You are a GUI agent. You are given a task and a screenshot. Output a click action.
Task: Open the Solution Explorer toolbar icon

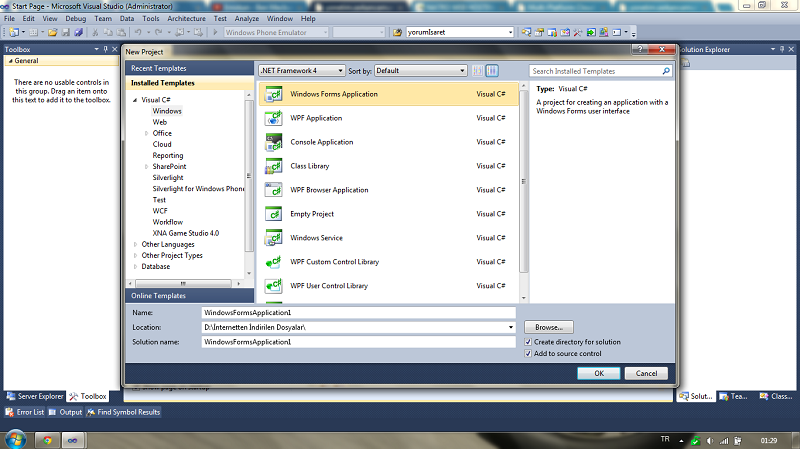coord(527,32)
